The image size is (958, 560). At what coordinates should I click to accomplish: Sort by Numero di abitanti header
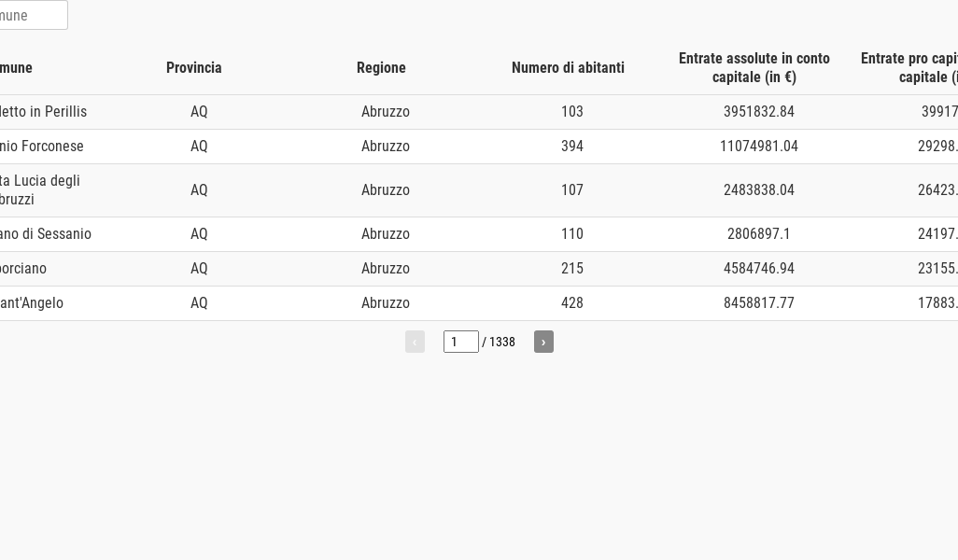569,68
